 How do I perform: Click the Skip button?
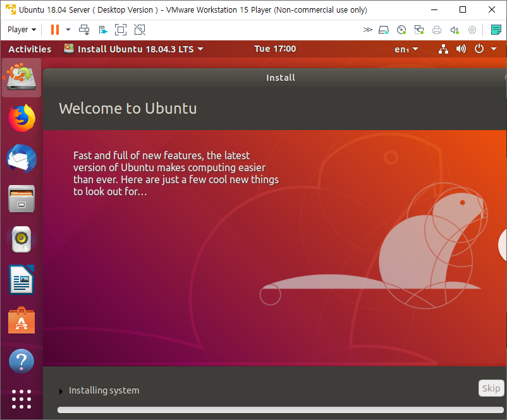click(491, 388)
